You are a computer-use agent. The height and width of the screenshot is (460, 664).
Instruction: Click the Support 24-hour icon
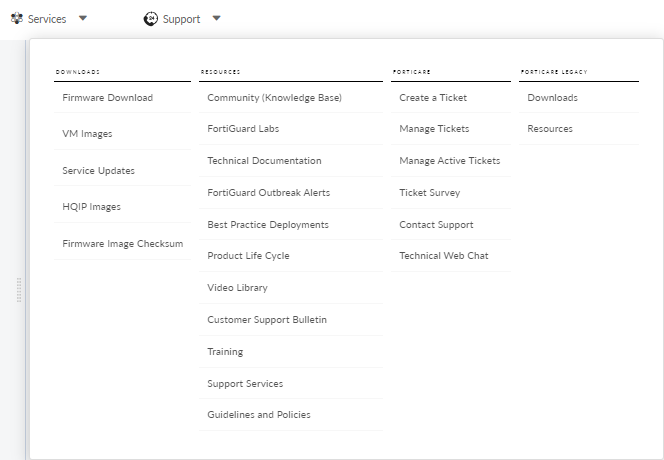tap(151, 19)
